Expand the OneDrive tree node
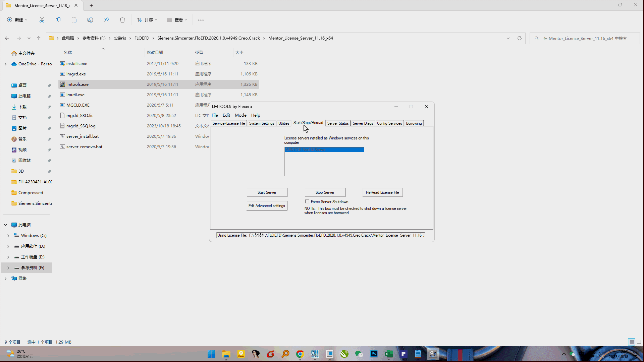 [6, 64]
